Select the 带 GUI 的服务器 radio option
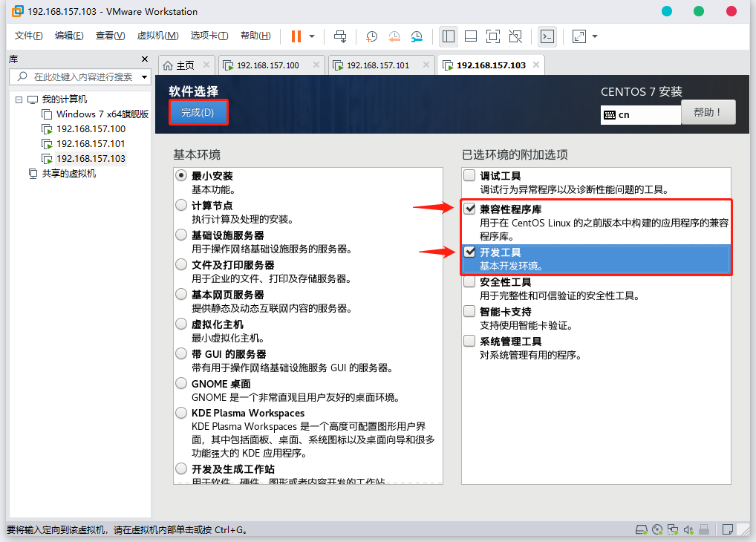Screen dimensions: 756x542 [x=181, y=353]
